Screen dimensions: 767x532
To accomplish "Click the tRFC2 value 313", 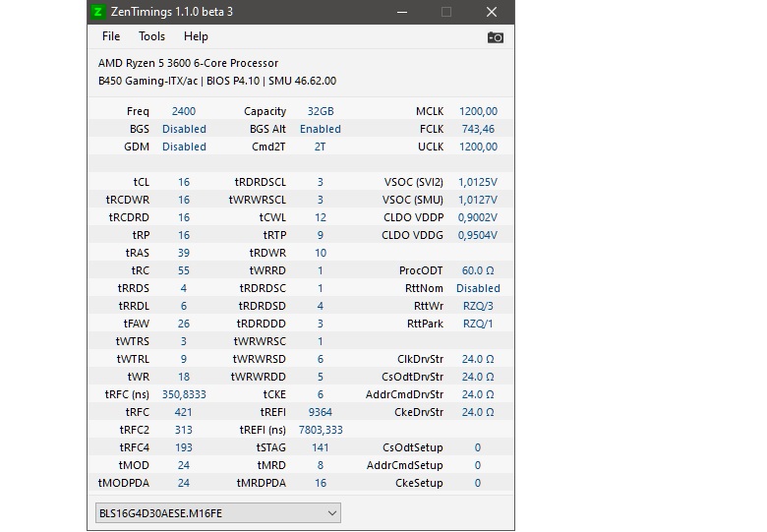I will click(x=184, y=430).
